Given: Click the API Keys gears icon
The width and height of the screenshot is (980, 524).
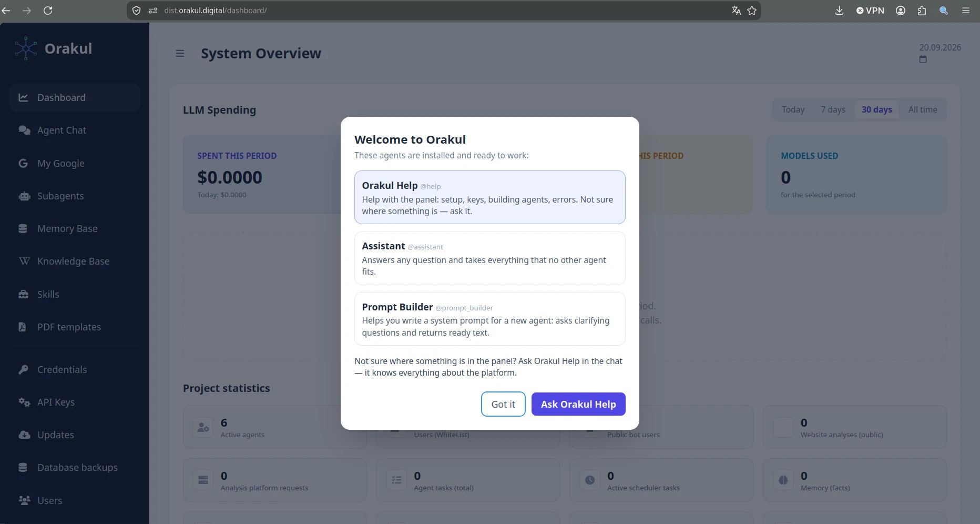Looking at the screenshot, I should pos(24,402).
